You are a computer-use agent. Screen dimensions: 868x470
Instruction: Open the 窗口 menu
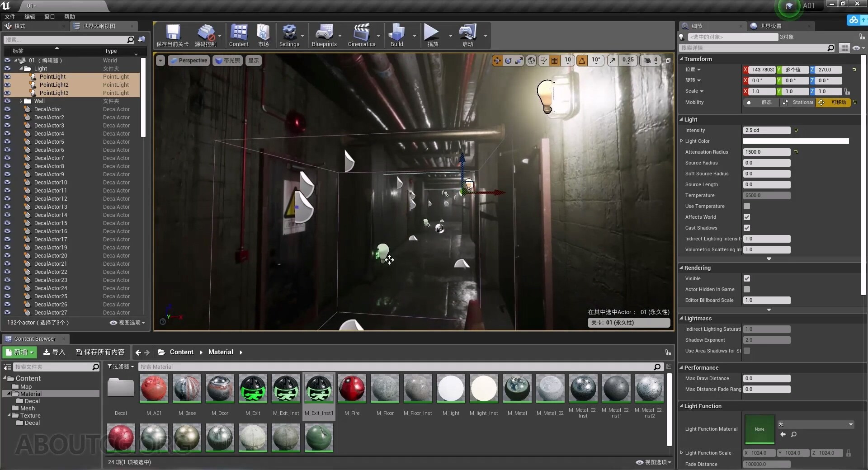click(x=49, y=16)
